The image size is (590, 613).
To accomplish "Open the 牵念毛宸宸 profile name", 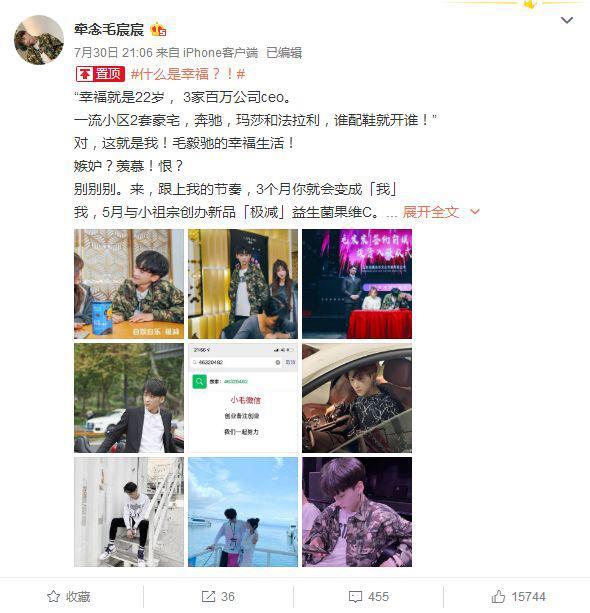I will (109, 29).
